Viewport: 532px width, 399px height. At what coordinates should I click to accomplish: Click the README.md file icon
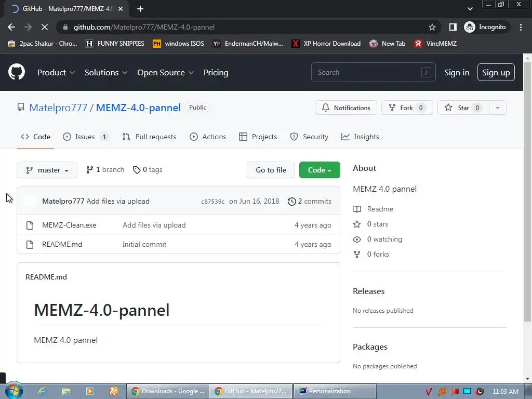tap(30, 244)
